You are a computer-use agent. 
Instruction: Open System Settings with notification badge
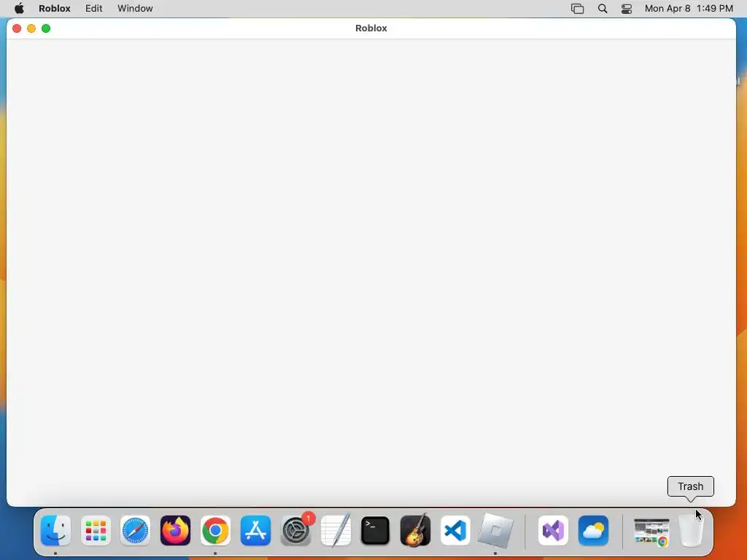coord(296,531)
